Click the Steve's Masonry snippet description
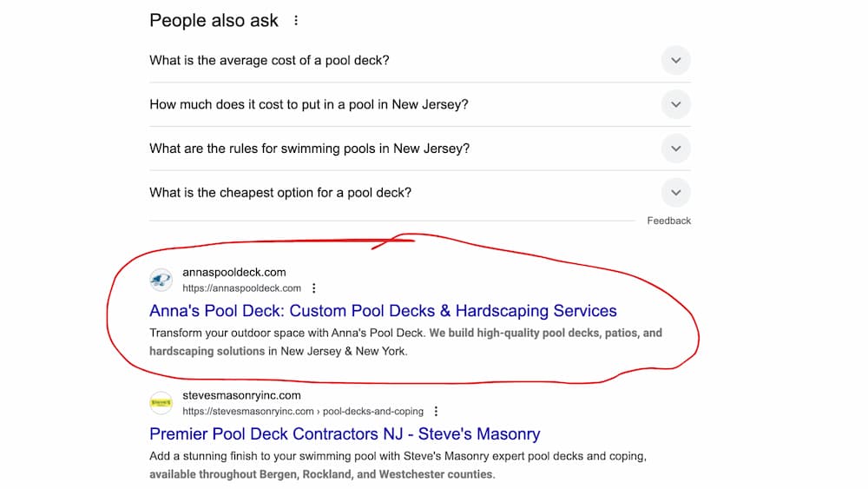Viewport: 868px width, 489px height. point(398,466)
